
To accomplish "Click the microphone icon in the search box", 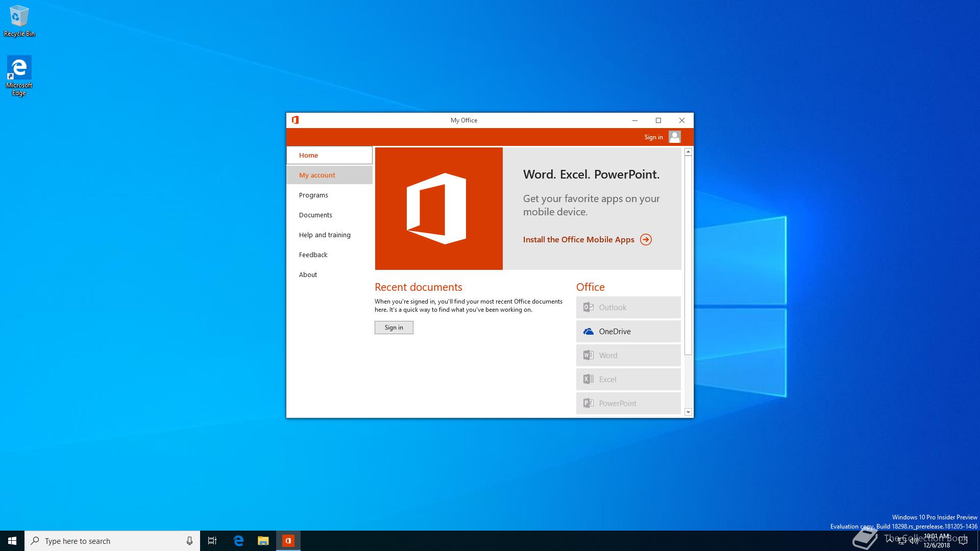I will (x=189, y=541).
